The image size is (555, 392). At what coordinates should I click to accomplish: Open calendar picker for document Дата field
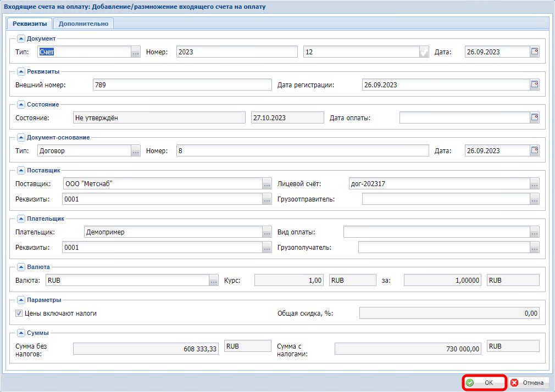click(535, 52)
